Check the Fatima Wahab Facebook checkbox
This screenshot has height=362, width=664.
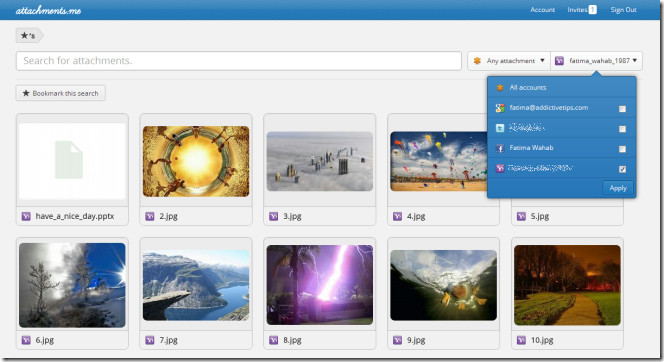622,149
